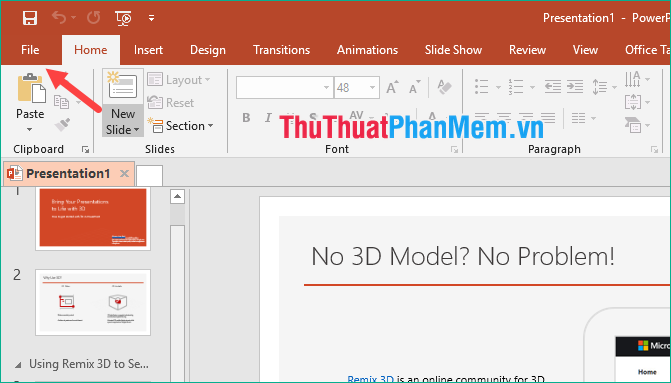Click Decrease List Level icon
Image resolution: width=671 pixels, height=383 pixels.
pos(553,87)
